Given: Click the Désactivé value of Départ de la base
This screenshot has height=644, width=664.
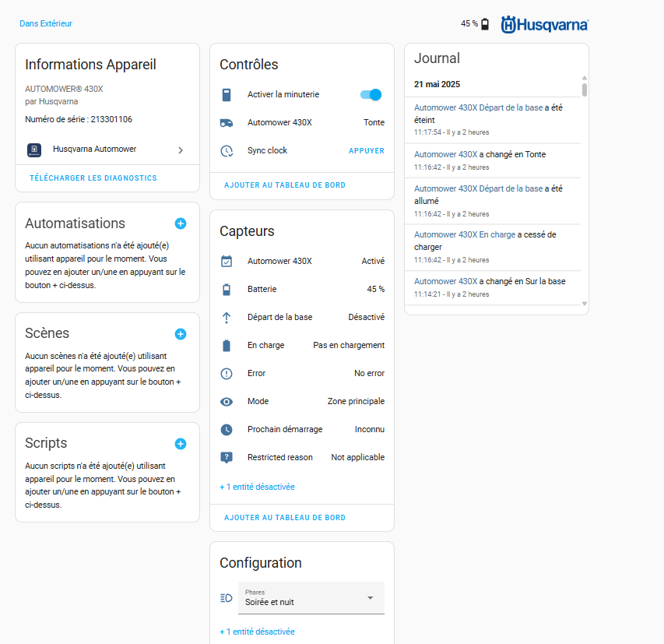Looking at the screenshot, I should tap(367, 317).
